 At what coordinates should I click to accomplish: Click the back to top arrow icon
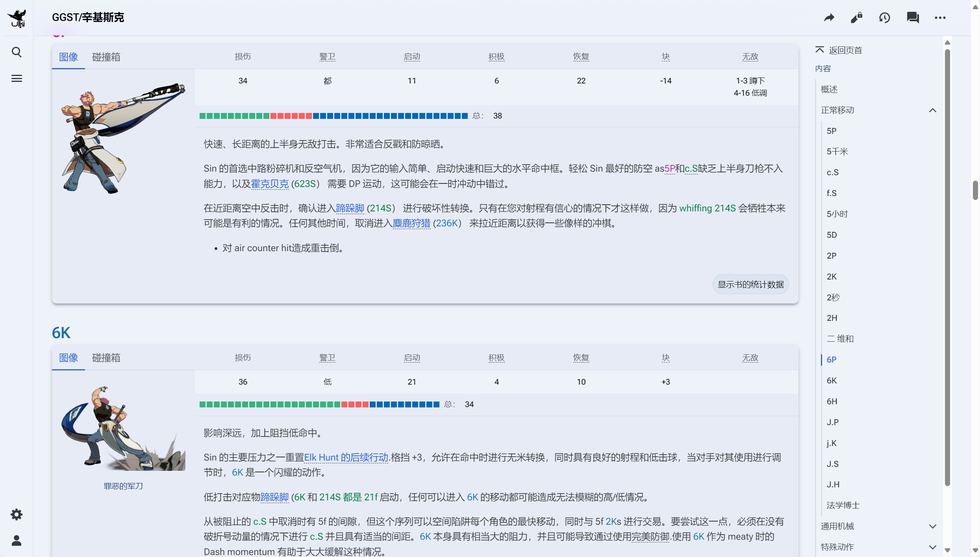point(820,50)
